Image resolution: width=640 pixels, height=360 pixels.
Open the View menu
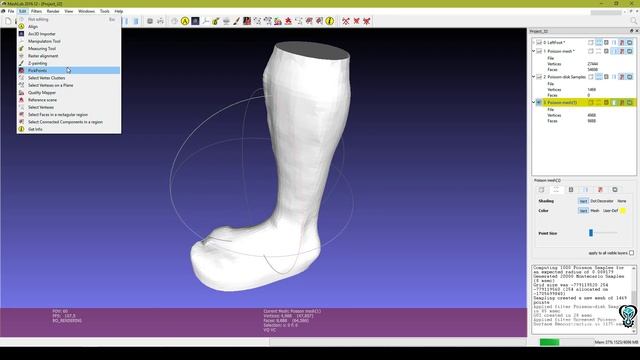(69, 11)
